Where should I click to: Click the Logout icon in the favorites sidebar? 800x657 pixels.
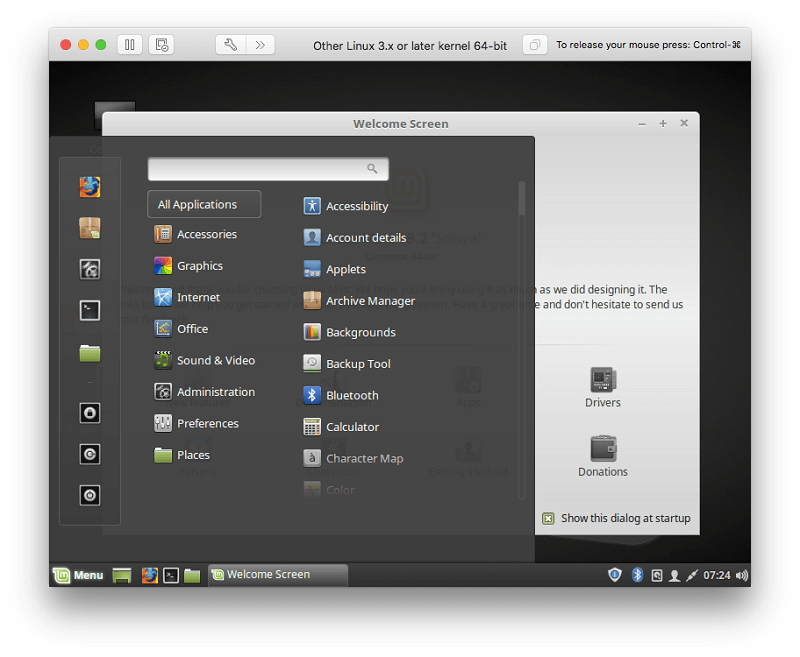click(90, 454)
